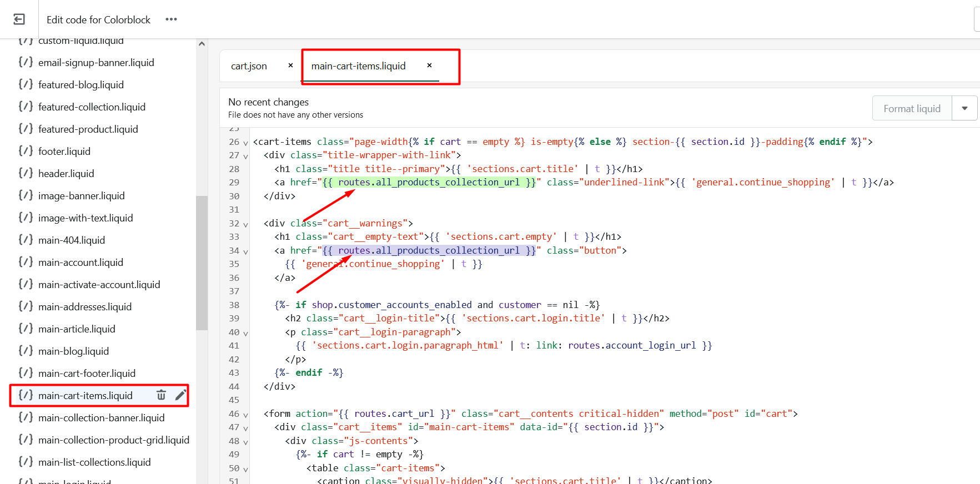980x484 pixels.
Task: Collapse the fold arrow at line 32
Action: click(x=245, y=224)
